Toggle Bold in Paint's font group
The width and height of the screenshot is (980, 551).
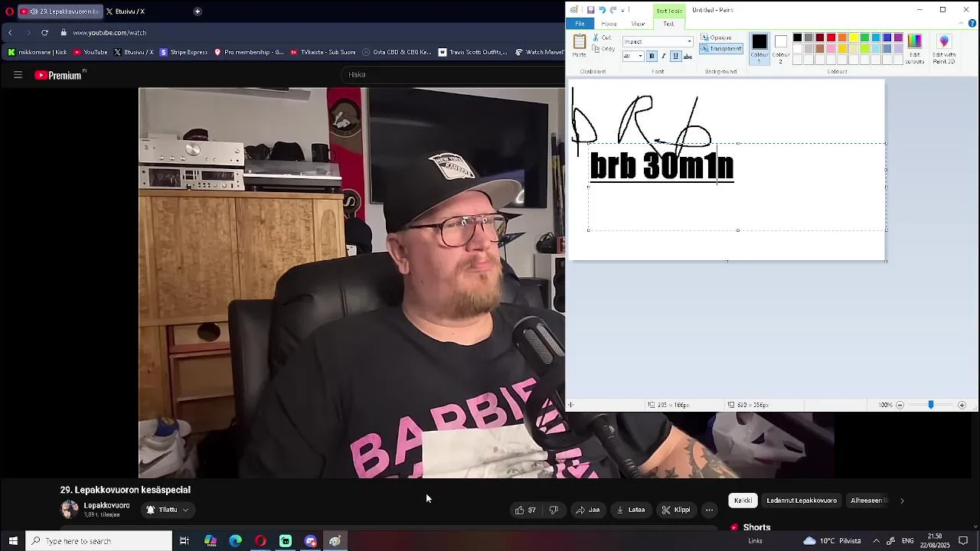652,57
